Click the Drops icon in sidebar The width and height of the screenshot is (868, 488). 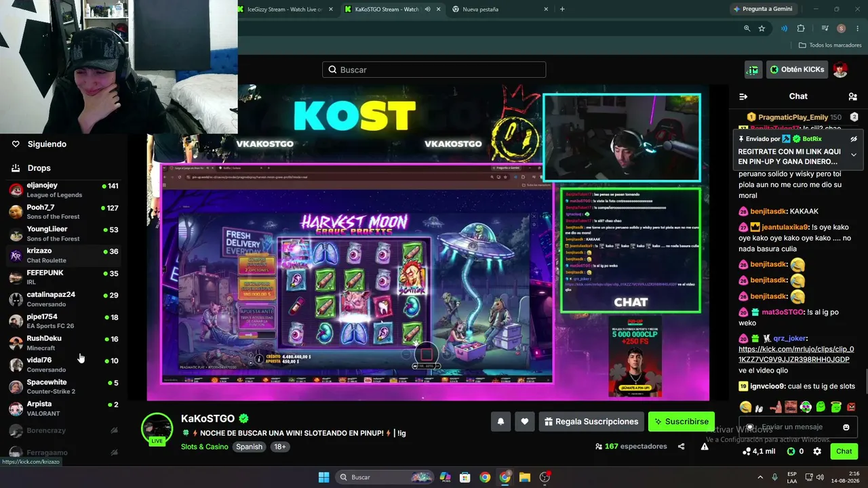click(x=15, y=168)
